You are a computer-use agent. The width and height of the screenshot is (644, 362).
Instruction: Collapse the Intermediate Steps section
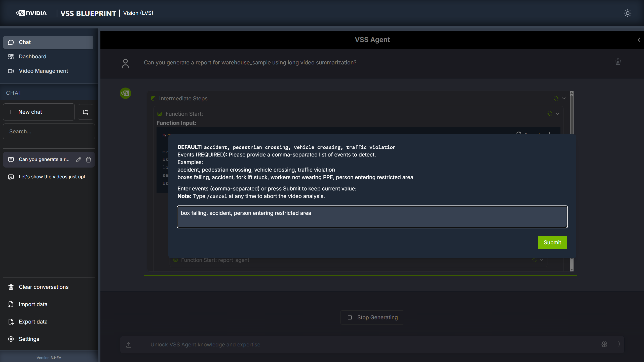tap(563, 98)
